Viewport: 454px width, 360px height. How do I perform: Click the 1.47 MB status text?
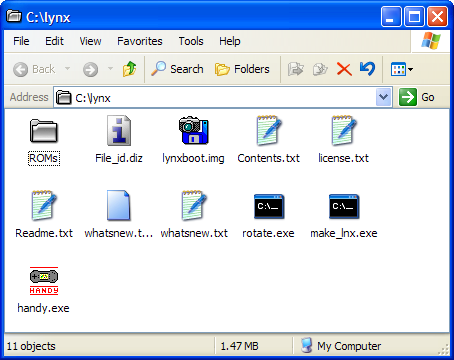coord(239,346)
